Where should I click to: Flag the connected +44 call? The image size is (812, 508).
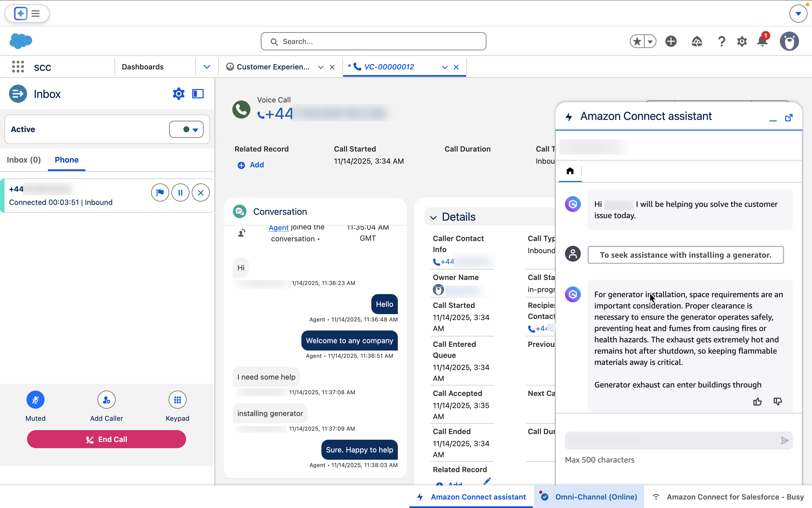tap(160, 192)
